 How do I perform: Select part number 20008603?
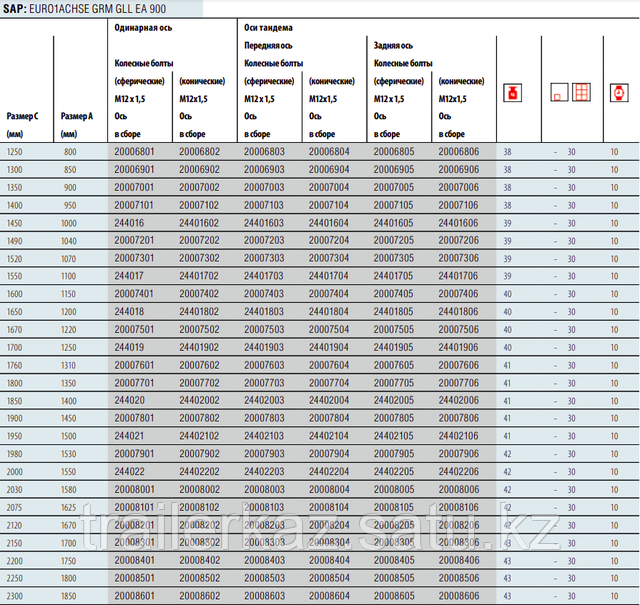pos(264,596)
